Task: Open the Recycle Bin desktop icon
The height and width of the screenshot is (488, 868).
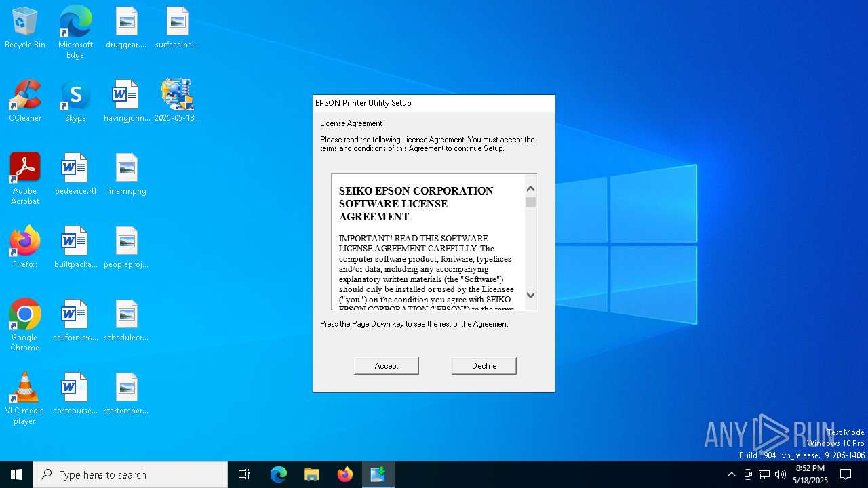Action: click(25, 28)
